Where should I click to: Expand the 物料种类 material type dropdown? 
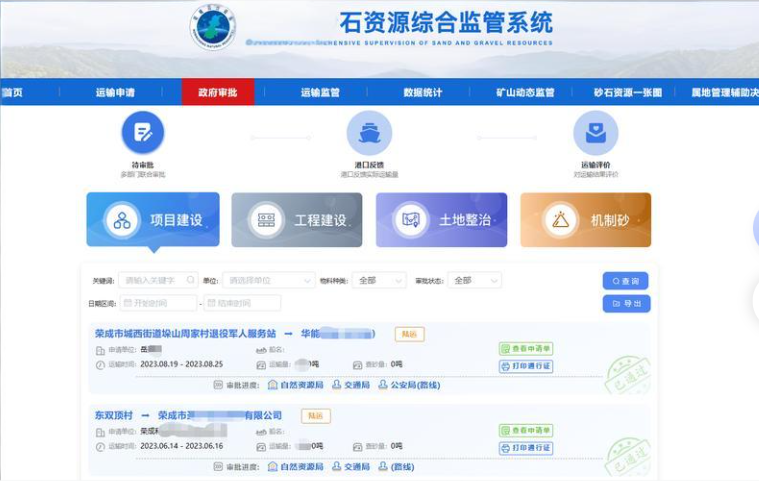coord(379,280)
